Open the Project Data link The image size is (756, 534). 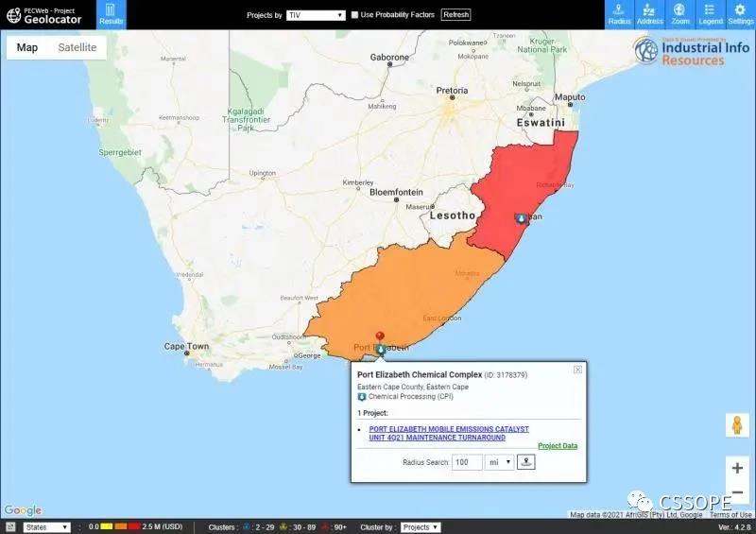click(x=558, y=446)
